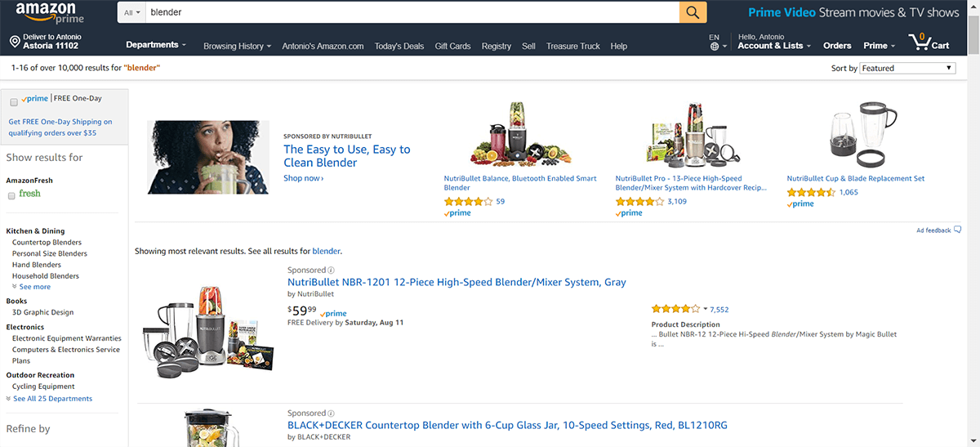
Task: Click the language globe icon
Action: click(715, 47)
